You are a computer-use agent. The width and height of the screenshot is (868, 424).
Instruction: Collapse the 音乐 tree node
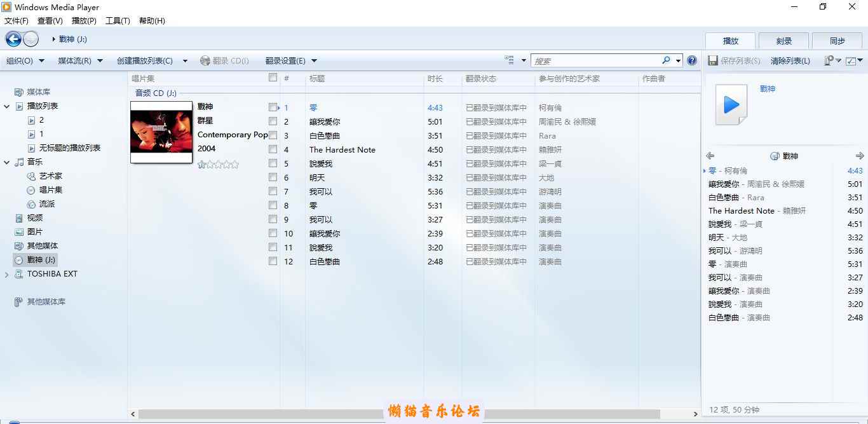pos(7,163)
